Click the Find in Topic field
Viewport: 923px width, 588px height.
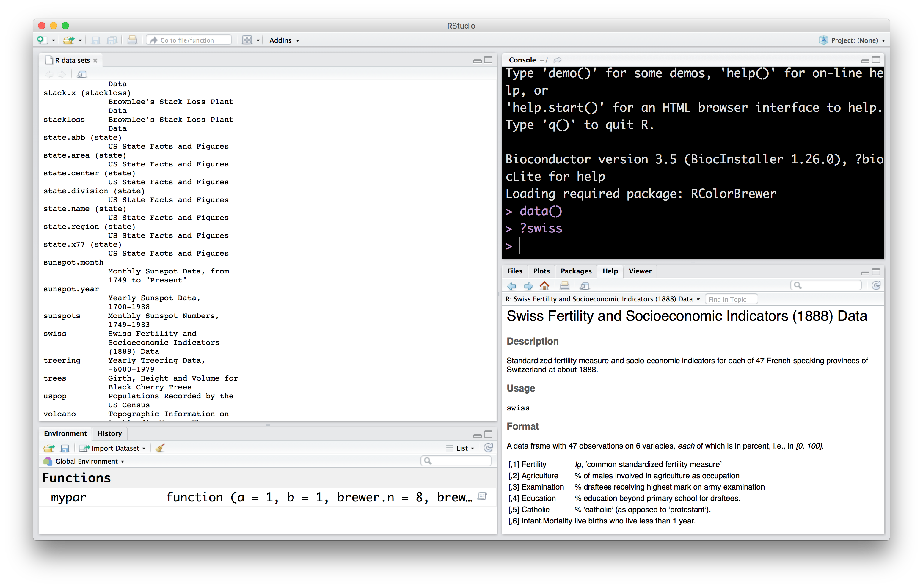[731, 299]
